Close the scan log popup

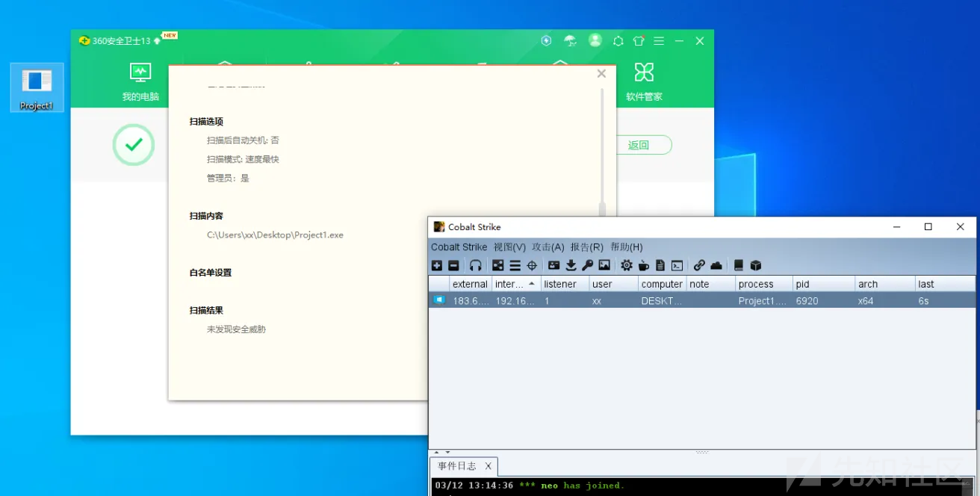pyautogui.click(x=601, y=73)
